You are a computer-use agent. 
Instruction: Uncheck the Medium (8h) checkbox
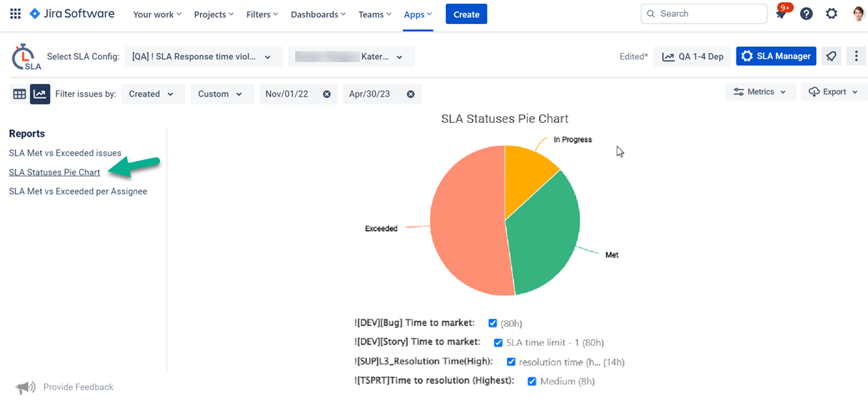[x=532, y=381]
